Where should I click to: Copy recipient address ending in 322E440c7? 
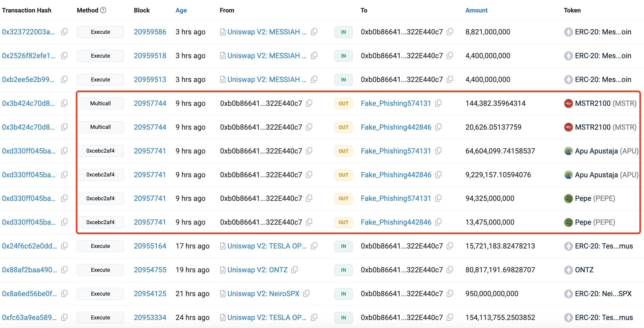click(x=450, y=32)
